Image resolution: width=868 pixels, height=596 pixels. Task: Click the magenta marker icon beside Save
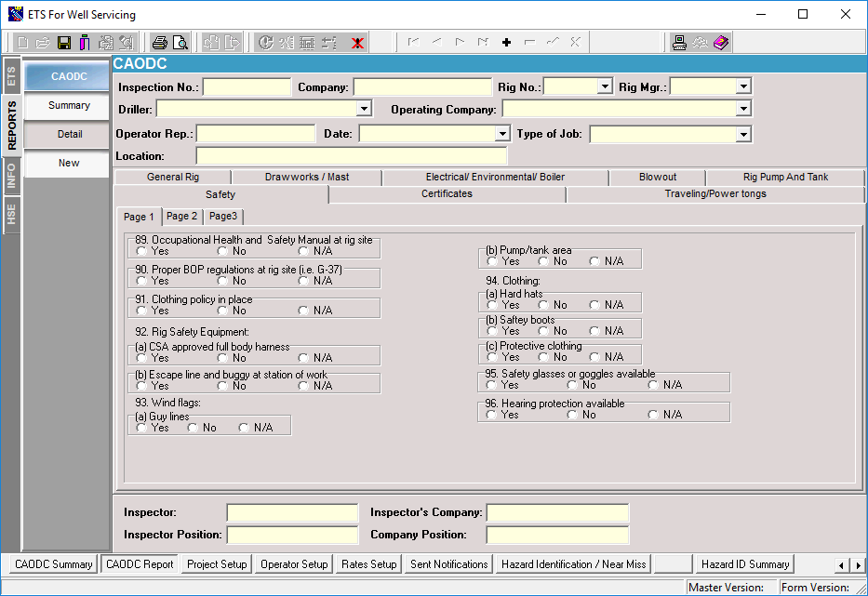point(85,43)
